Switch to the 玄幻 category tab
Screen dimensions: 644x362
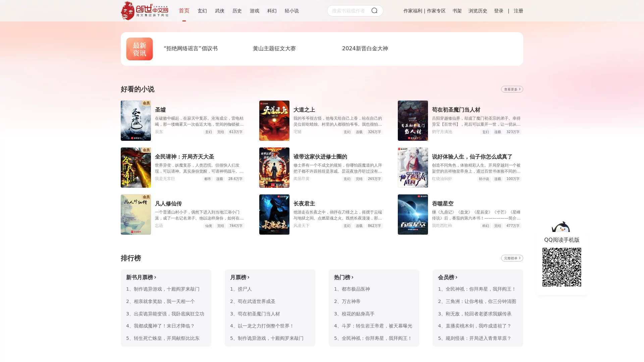[x=202, y=11]
